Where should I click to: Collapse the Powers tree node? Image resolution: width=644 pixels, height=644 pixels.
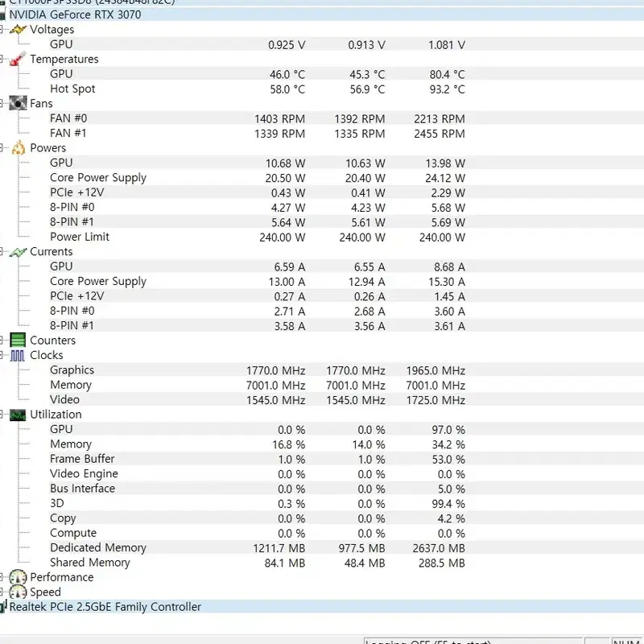(x=2, y=148)
